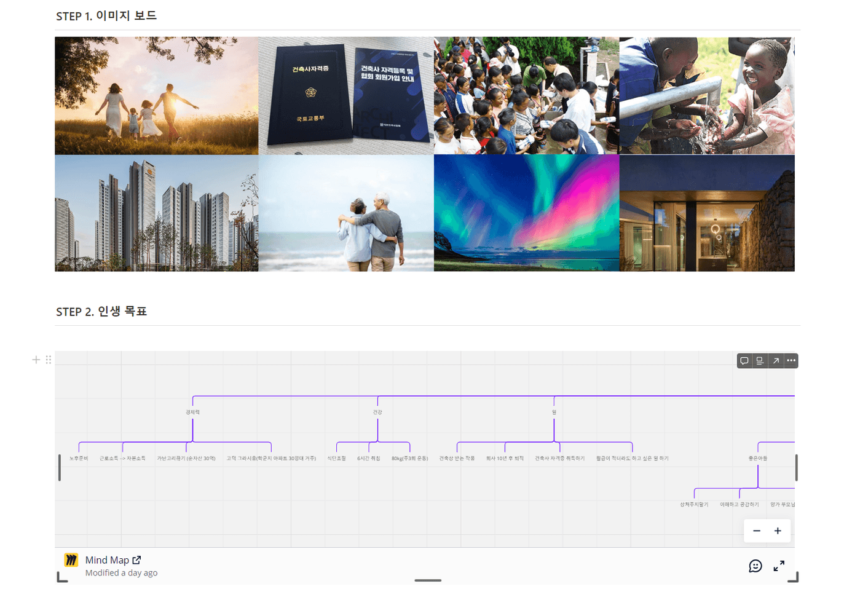Viewport: 852px width, 616px height.
Task: Select the 6시간 취침 node
Action: coord(369,458)
